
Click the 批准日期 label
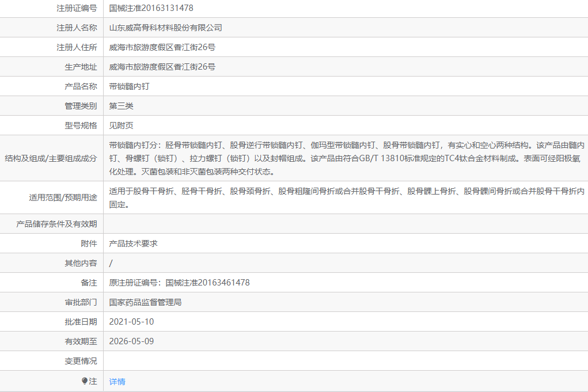[81, 322]
